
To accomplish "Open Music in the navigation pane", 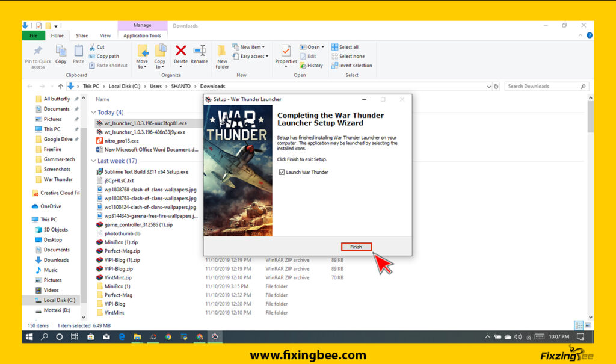I will pos(51,270).
